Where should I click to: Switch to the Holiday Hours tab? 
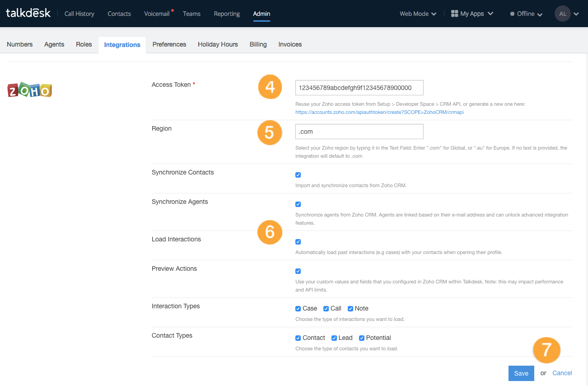[x=218, y=44]
